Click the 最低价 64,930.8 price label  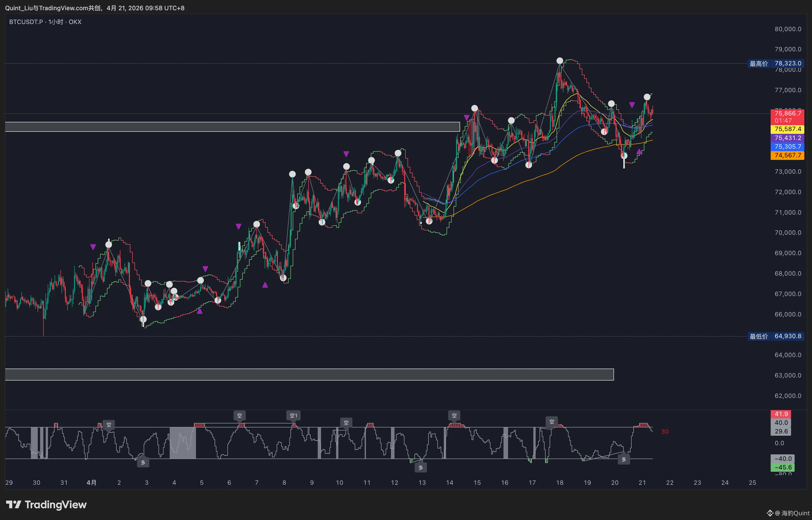(776, 336)
